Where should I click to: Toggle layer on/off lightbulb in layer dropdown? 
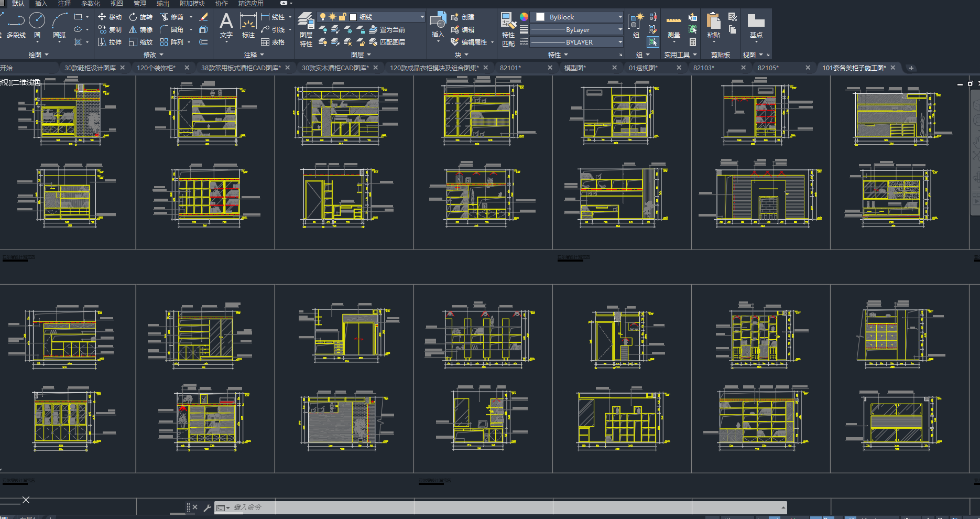point(323,17)
